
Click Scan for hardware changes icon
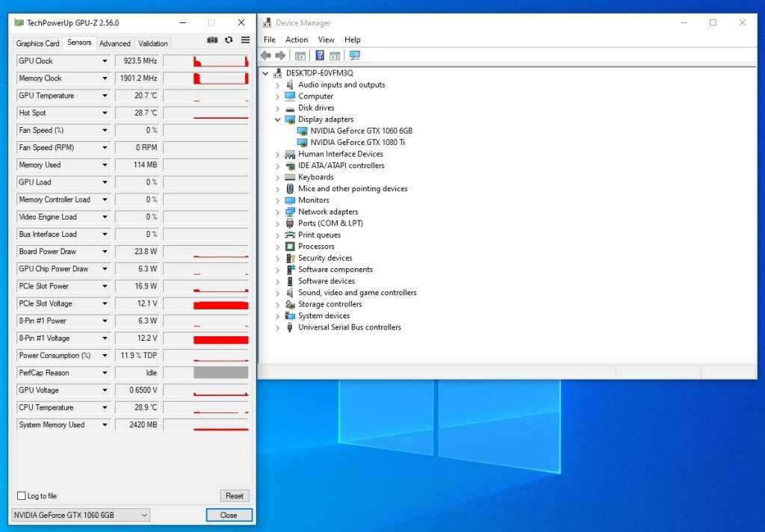(354, 56)
